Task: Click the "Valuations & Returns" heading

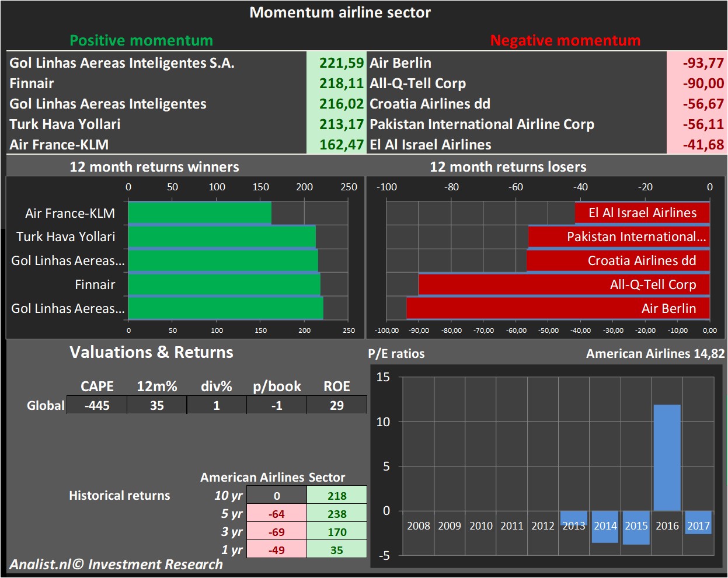Action: [x=151, y=353]
